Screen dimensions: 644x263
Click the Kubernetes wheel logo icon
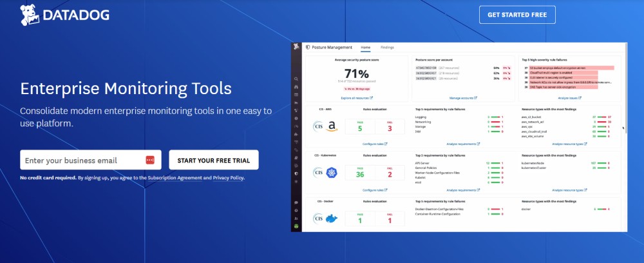pos(332,173)
